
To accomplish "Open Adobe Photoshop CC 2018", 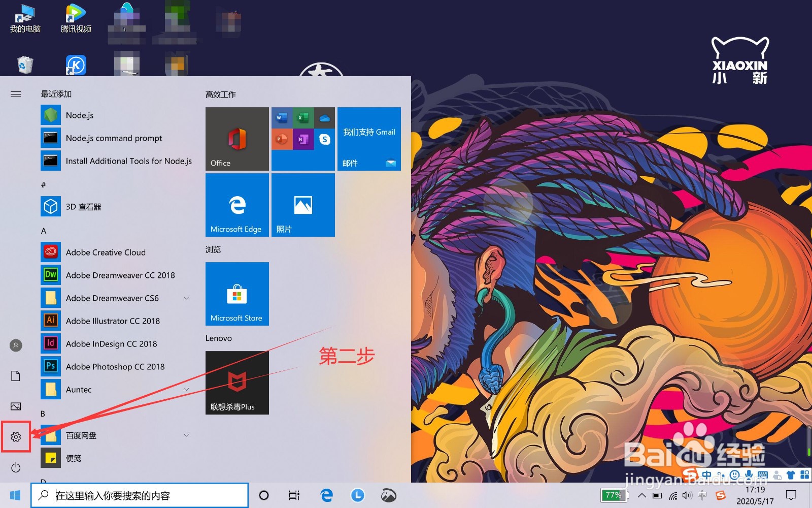I will (x=118, y=367).
